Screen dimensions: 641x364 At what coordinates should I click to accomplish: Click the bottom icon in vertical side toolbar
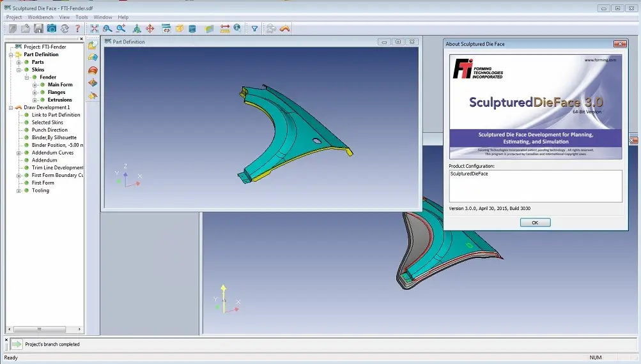click(x=93, y=96)
